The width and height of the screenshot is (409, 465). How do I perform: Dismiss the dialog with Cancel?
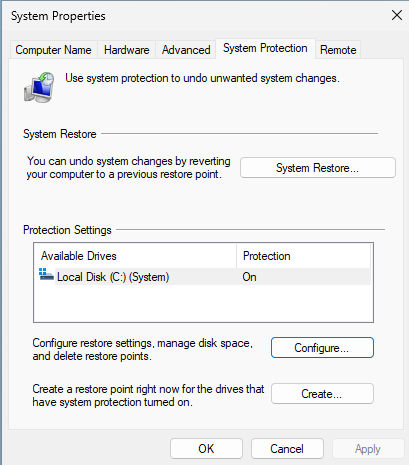coord(287,449)
